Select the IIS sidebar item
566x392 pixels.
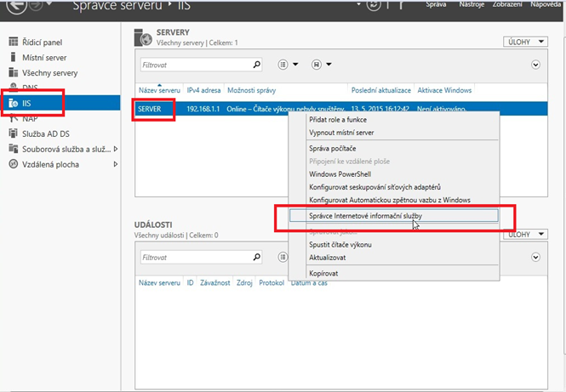pos(60,103)
